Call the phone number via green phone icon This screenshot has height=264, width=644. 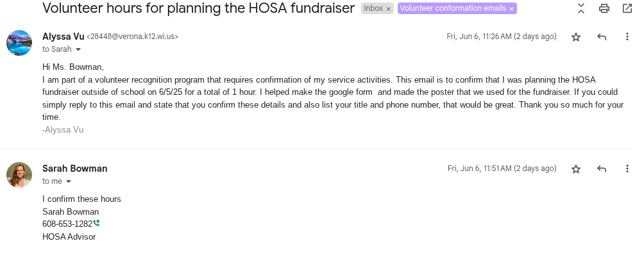[x=97, y=223]
